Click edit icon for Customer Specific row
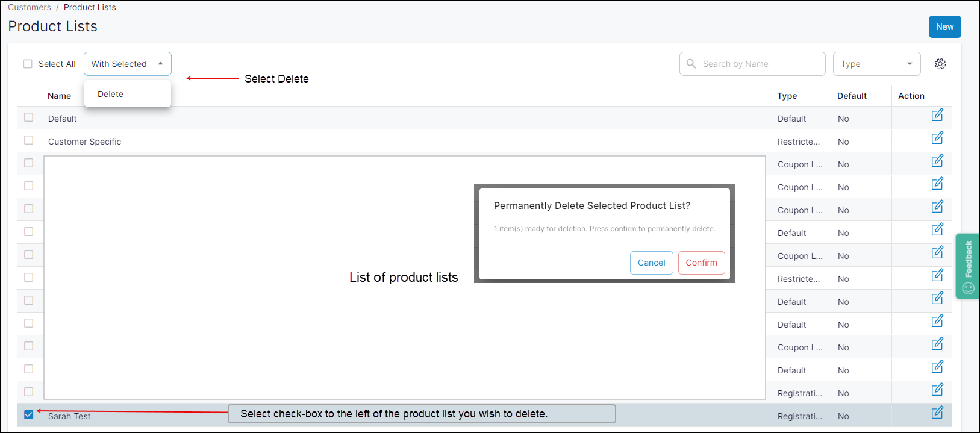 (x=937, y=138)
